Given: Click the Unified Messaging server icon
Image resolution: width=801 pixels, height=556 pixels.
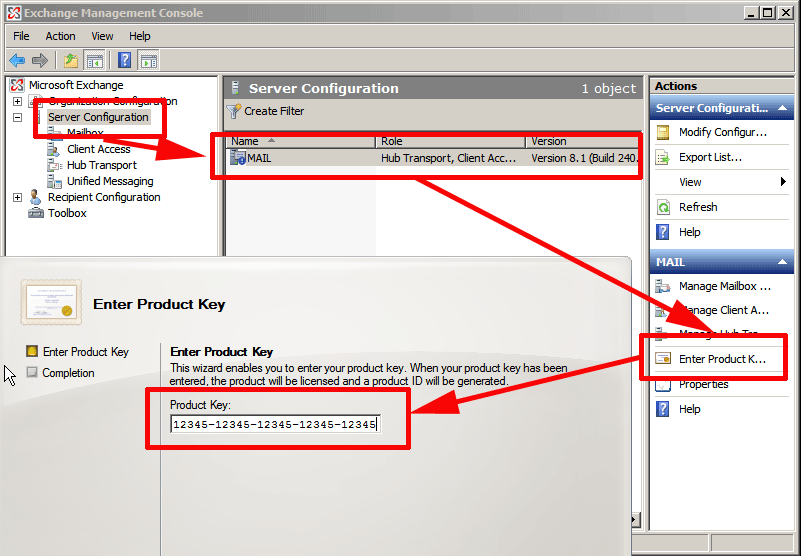Looking at the screenshot, I should click(54, 181).
